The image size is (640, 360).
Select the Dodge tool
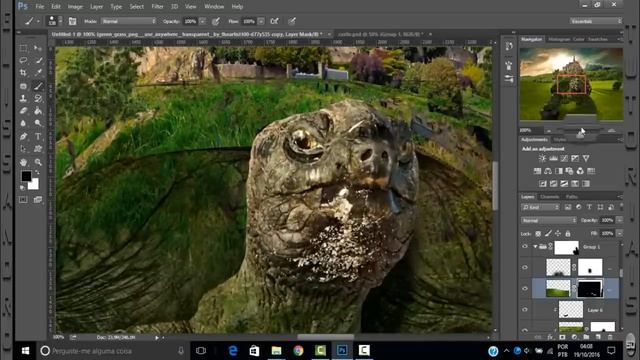click(x=38, y=123)
